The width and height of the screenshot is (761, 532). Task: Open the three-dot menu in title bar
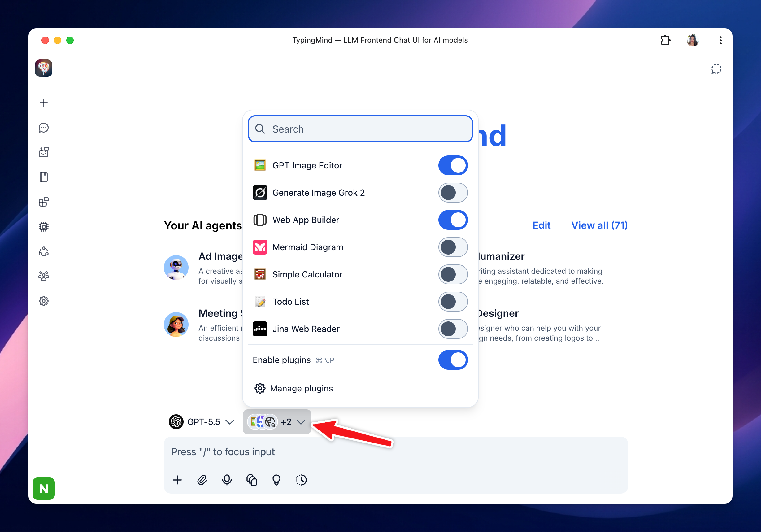point(720,40)
